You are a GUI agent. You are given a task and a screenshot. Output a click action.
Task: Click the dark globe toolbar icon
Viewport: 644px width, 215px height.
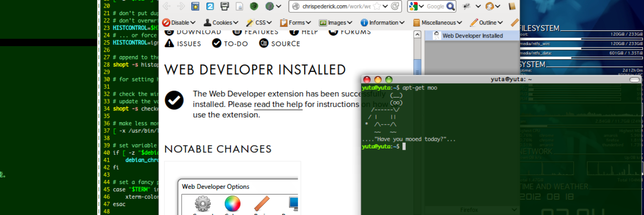[269, 6]
